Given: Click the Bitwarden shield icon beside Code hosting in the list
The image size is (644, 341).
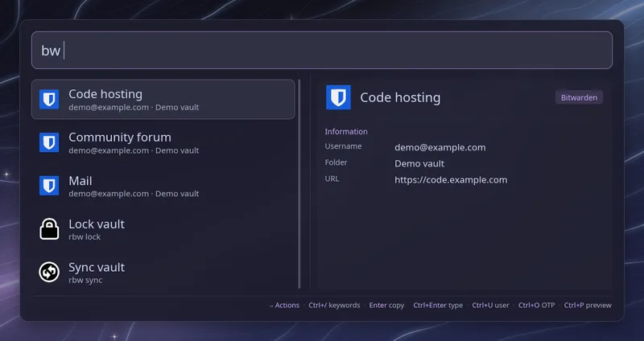Looking at the screenshot, I should point(49,99).
